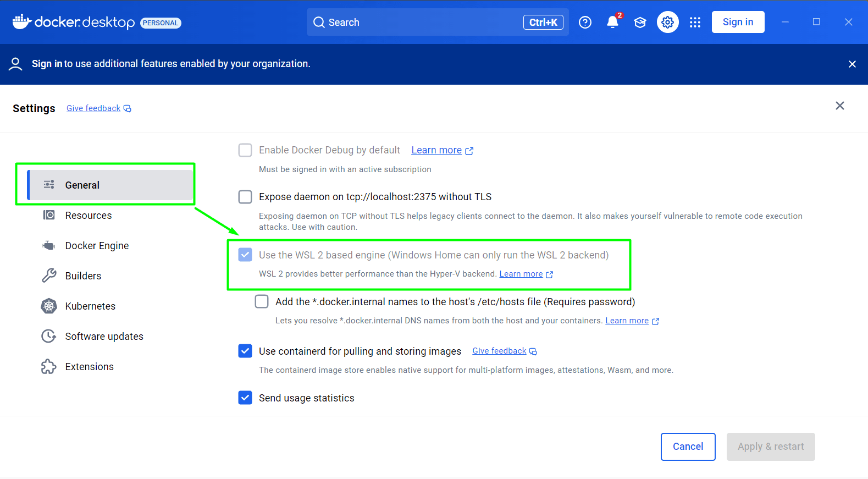Open the Docker Engine settings section
This screenshot has width=868, height=479.
click(x=110, y=245)
